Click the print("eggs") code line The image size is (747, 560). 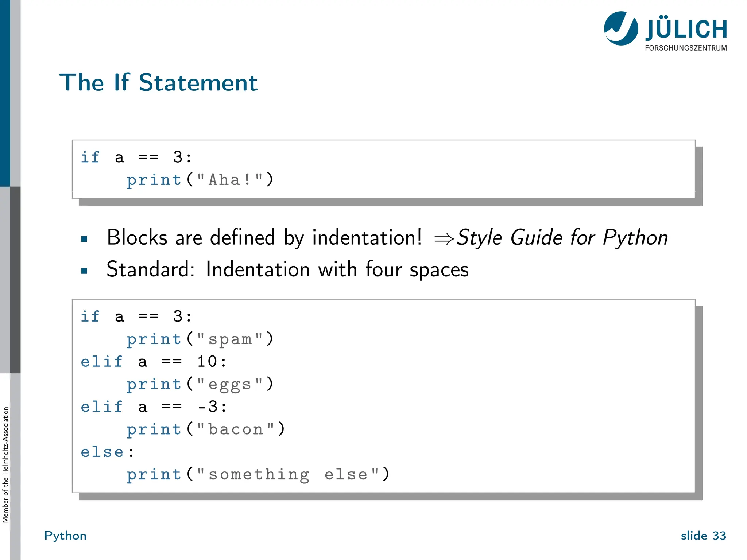200,385
